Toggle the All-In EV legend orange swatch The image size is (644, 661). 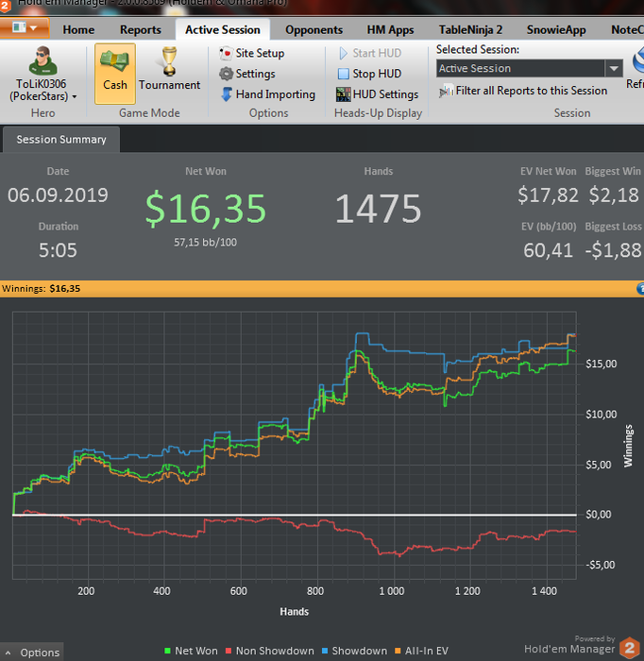(398, 651)
